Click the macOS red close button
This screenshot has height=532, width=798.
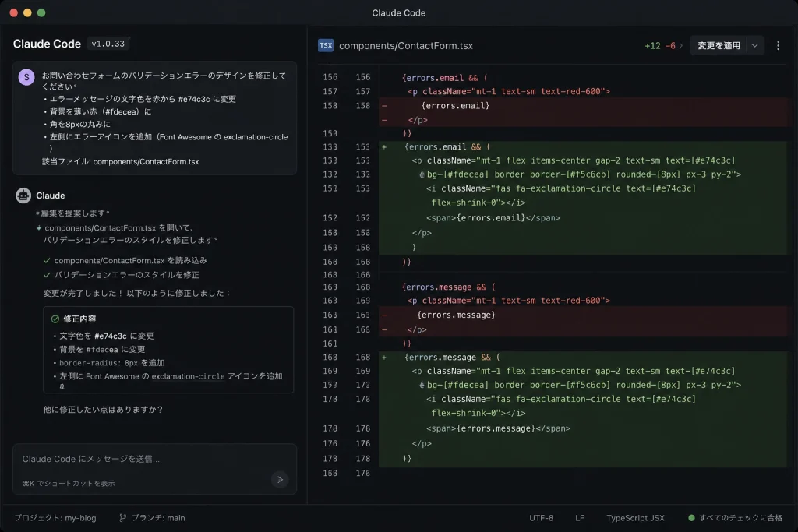[x=14, y=12]
